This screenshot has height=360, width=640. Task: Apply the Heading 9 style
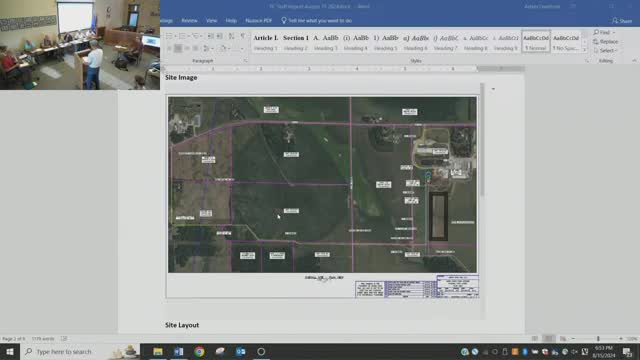click(505, 42)
